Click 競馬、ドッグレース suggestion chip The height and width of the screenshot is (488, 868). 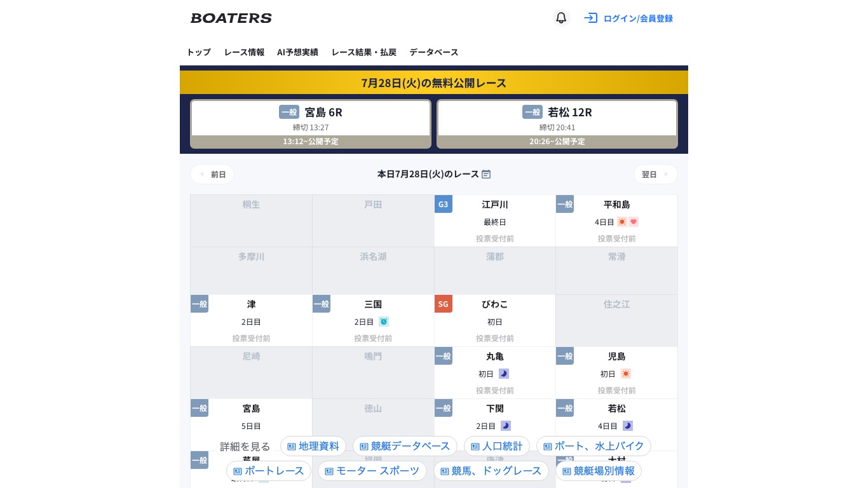(491, 471)
